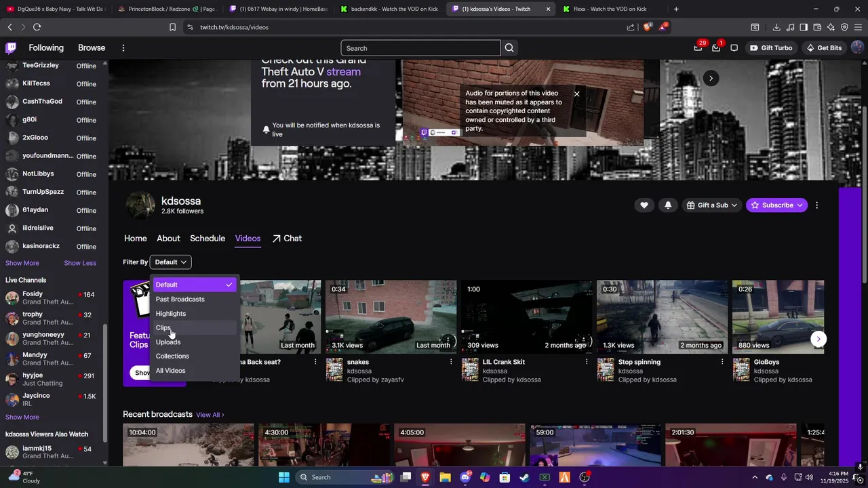
Task: Click the browser reload icon
Action: coord(37,27)
